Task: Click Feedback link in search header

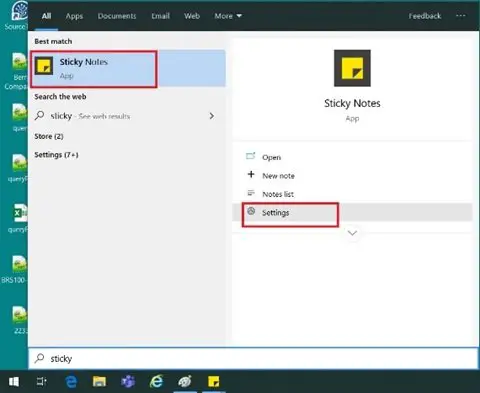Action: pos(425,16)
